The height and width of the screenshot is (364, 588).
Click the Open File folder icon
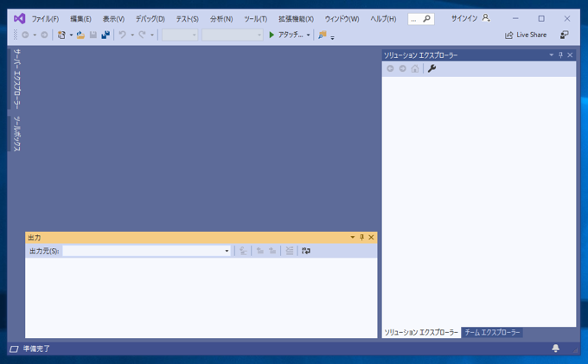(x=80, y=35)
